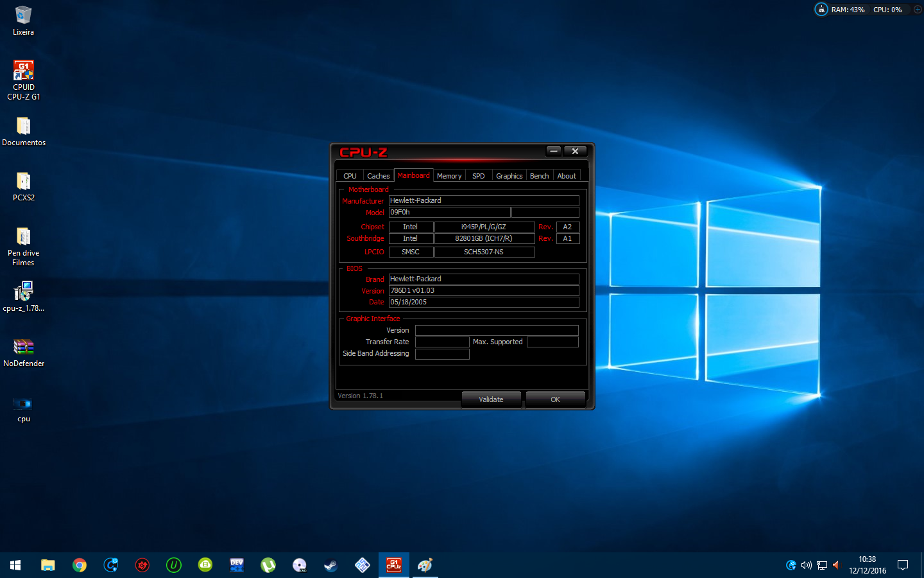
Task: Open the Windows Start menu
Action: tap(15, 565)
